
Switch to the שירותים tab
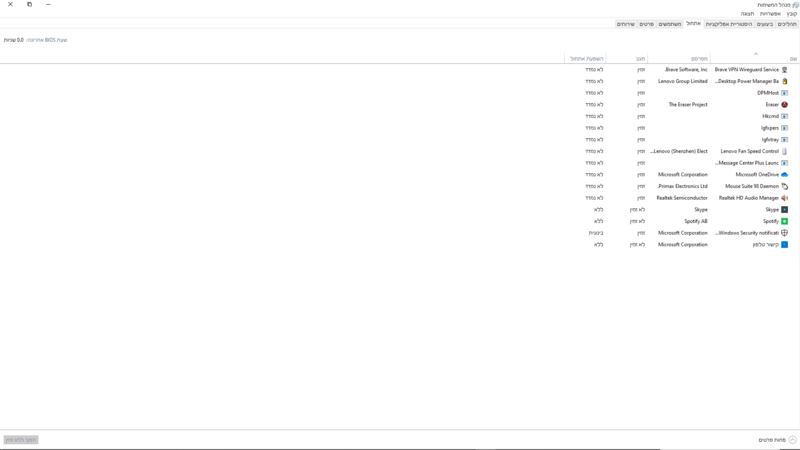click(626, 24)
